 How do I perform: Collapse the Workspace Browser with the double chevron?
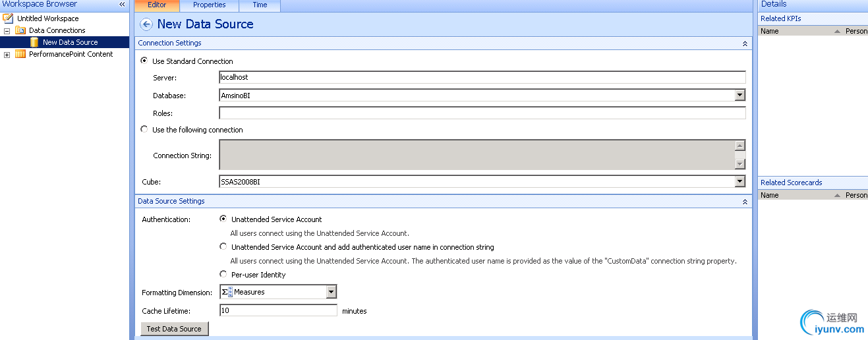point(122,5)
